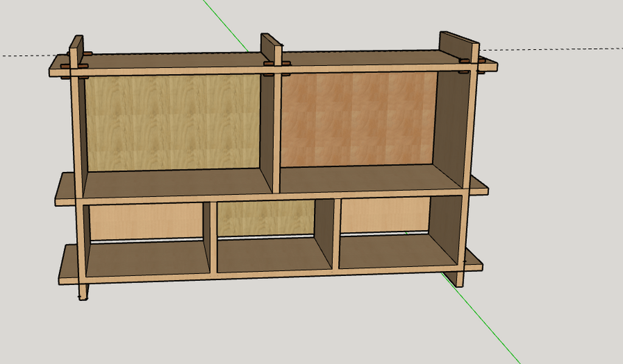Pick the lower-middle compartment's yellow back panel
Image resolution: width=623 pixels, height=364 pixels.
tap(266, 218)
